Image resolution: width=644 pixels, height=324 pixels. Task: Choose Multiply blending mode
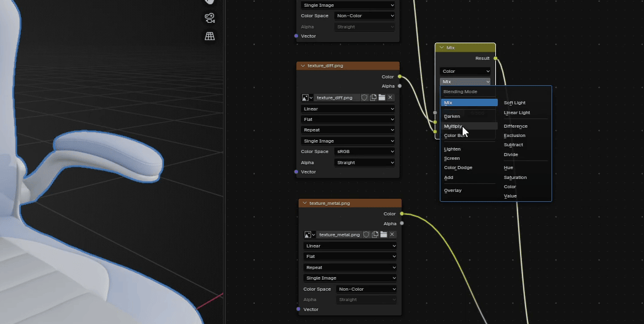pos(453,126)
